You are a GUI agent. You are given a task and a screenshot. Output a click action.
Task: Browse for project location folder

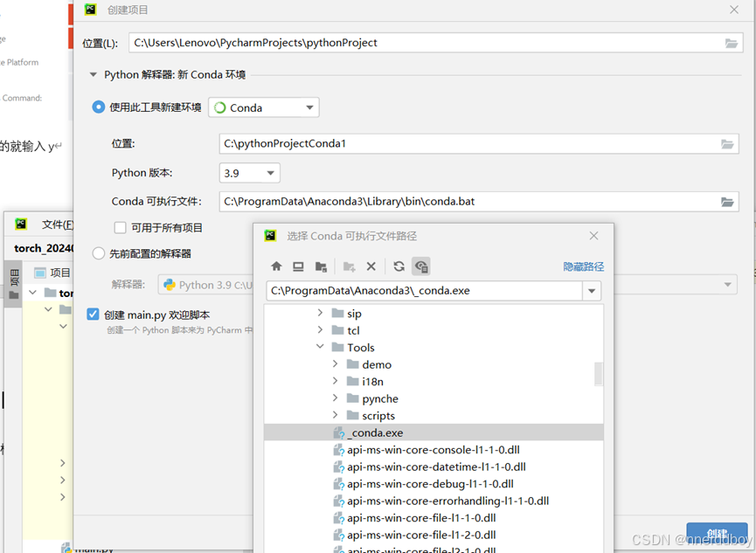[732, 44]
